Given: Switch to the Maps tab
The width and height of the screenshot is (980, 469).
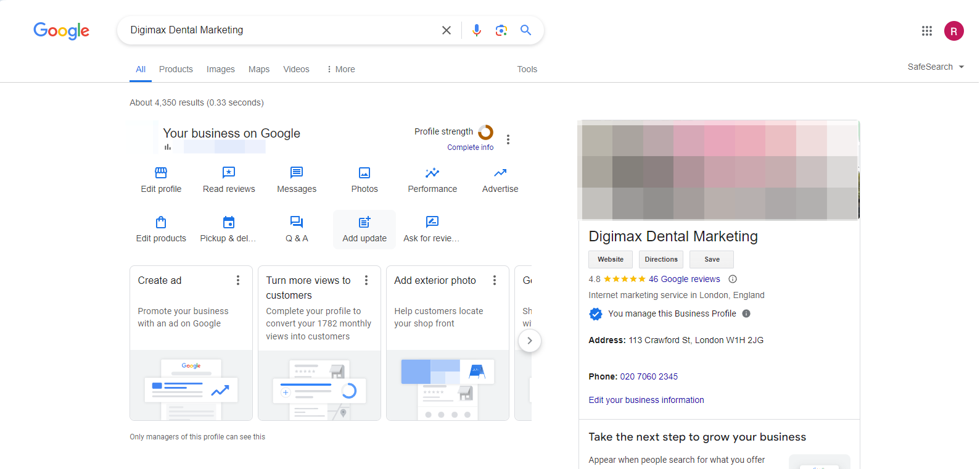Looking at the screenshot, I should (259, 69).
